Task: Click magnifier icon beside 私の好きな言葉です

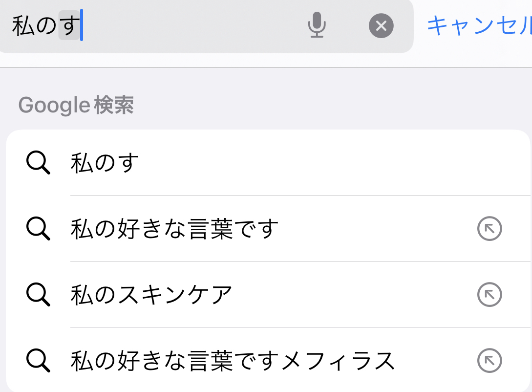Action: coord(38,228)
